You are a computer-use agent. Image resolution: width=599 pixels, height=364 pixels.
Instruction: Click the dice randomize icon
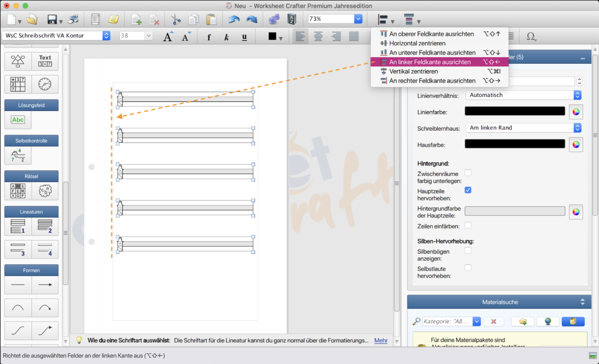[274, 19]
